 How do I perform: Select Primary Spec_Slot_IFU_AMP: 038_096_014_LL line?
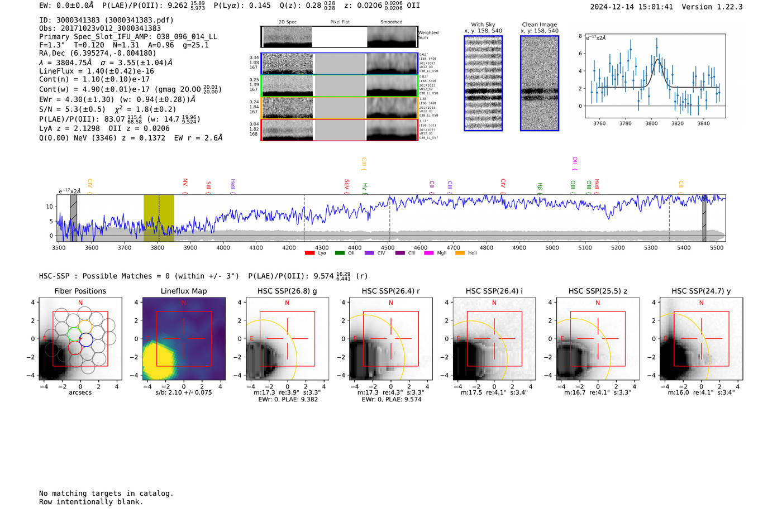[128, 37]
